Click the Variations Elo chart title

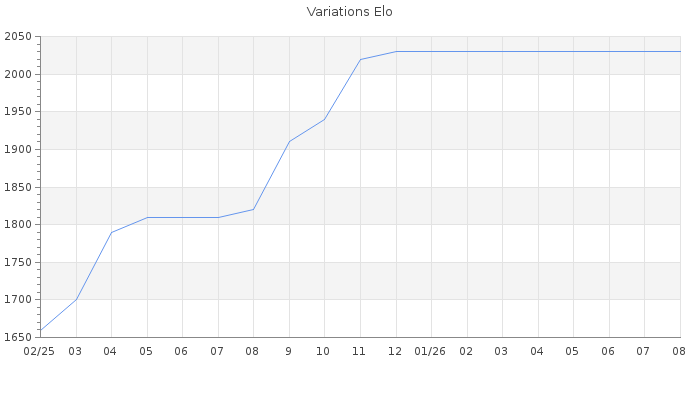(x=350, y=12)
